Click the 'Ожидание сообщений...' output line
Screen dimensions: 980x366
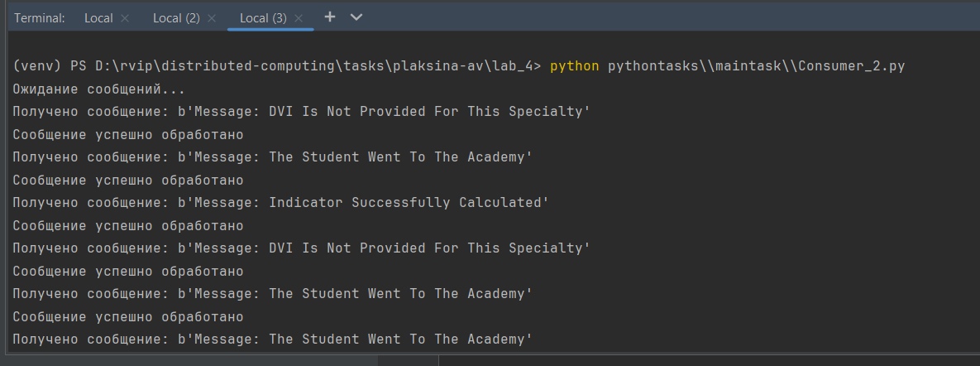[99, 89]
